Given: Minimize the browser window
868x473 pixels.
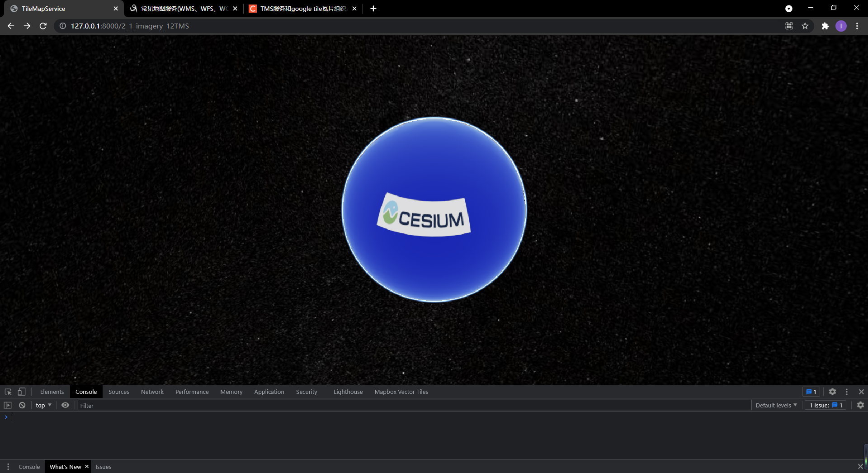Looking at the screenshot, I should [811, 8].
